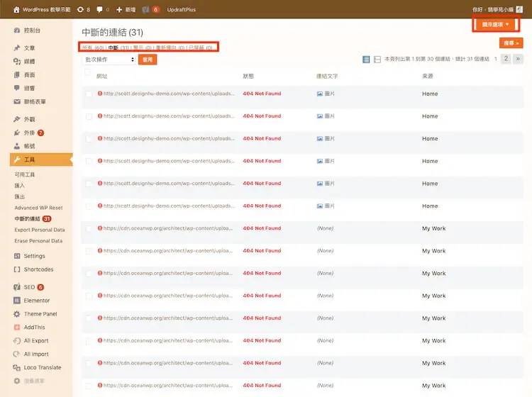The height and width of the screenshot is (397, 532).
Task: Open the + 新增 menu in admin bar
Action: tap(126, 9)
